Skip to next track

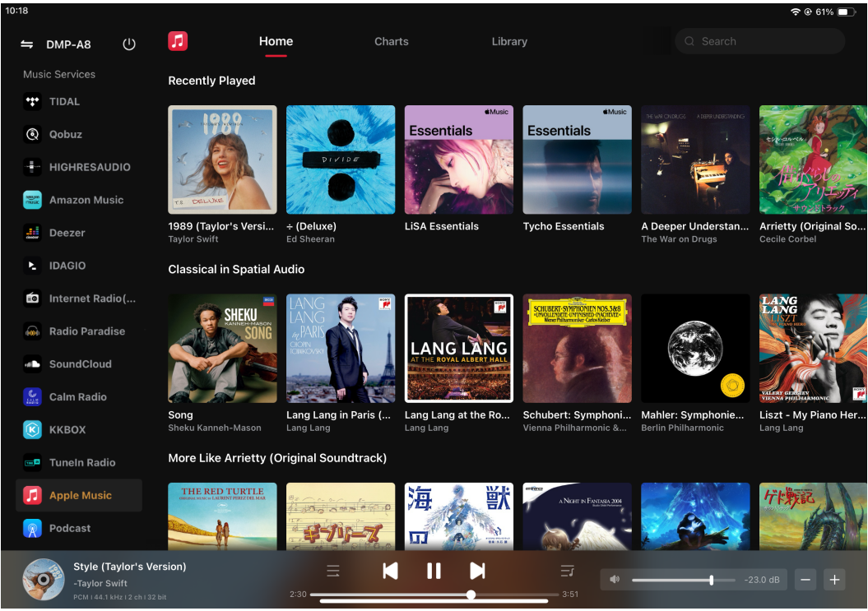click(x=477, y=571)
